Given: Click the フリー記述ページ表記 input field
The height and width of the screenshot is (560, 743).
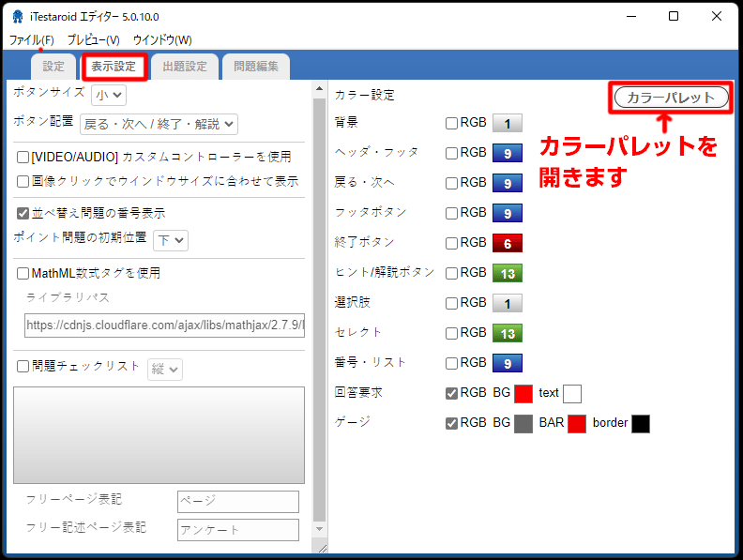Looking at the screenshot, I should click(238, 530).
